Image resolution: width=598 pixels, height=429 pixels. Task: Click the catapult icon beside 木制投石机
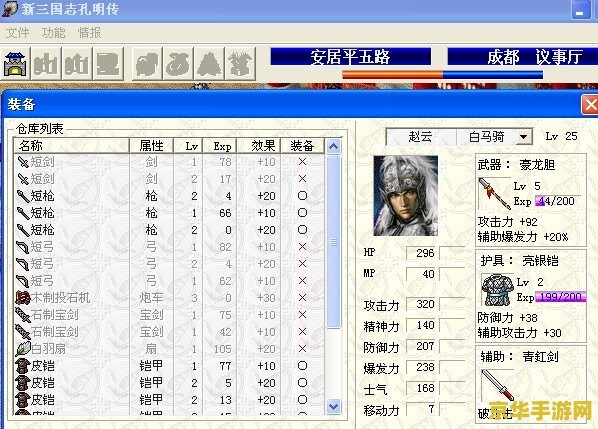[23, 298]
